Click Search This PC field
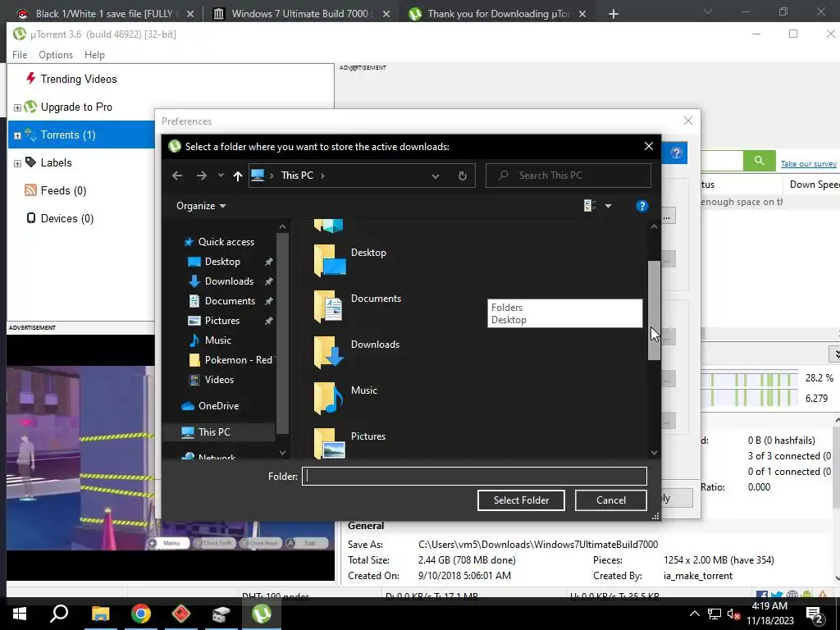Viewport: 840px width, 630px height. click(x=568, y=176)
